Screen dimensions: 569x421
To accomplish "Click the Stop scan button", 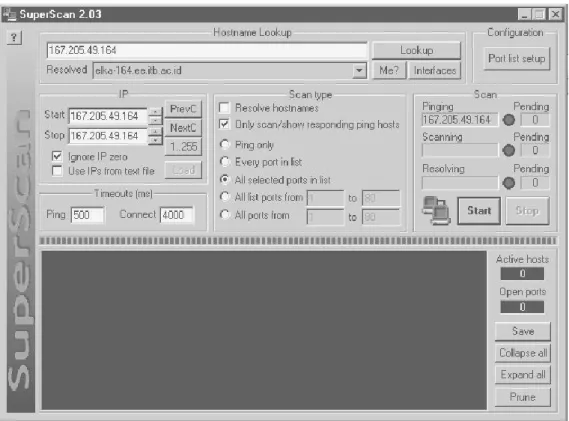I will 527,210.
